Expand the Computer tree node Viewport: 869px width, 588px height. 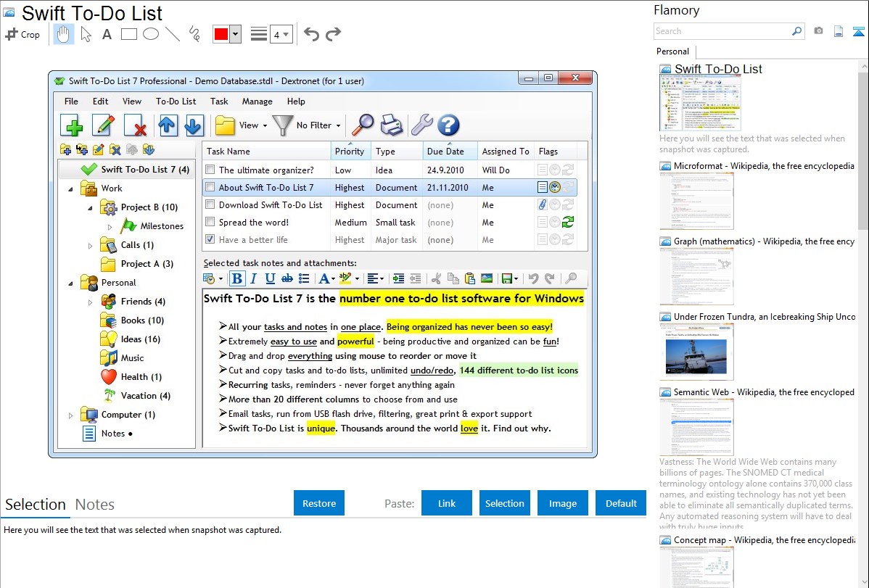point(70,415)
